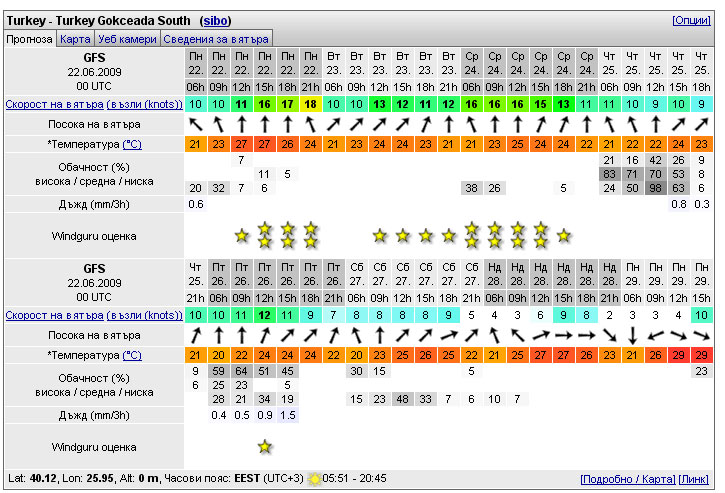725x493 pixels.
Task: Click single star rating at Пн 22. 12h
Action: point(241,236)
